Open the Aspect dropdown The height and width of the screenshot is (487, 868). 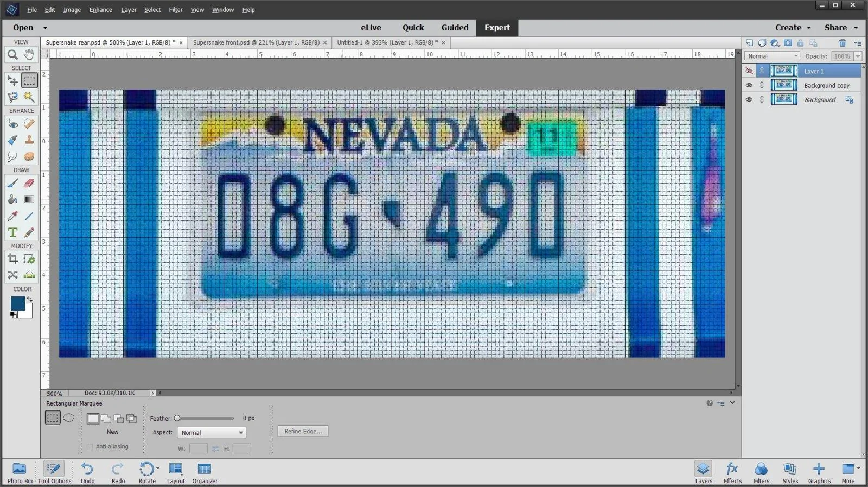coord(212,433)
